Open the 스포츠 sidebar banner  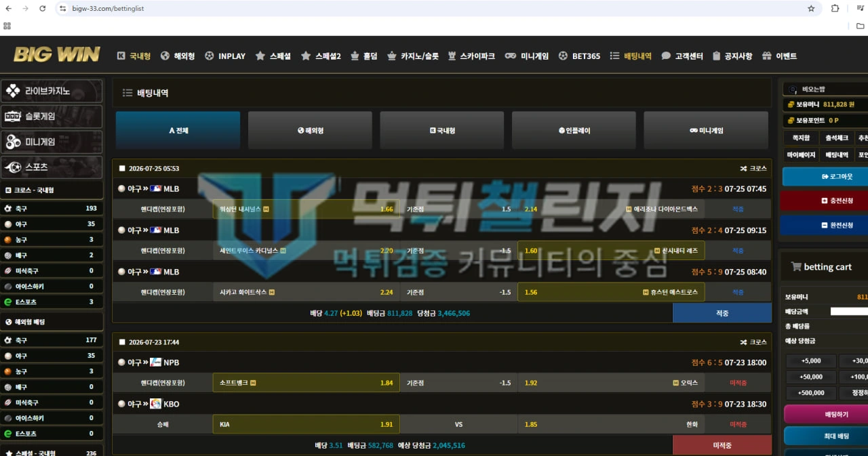52,167
